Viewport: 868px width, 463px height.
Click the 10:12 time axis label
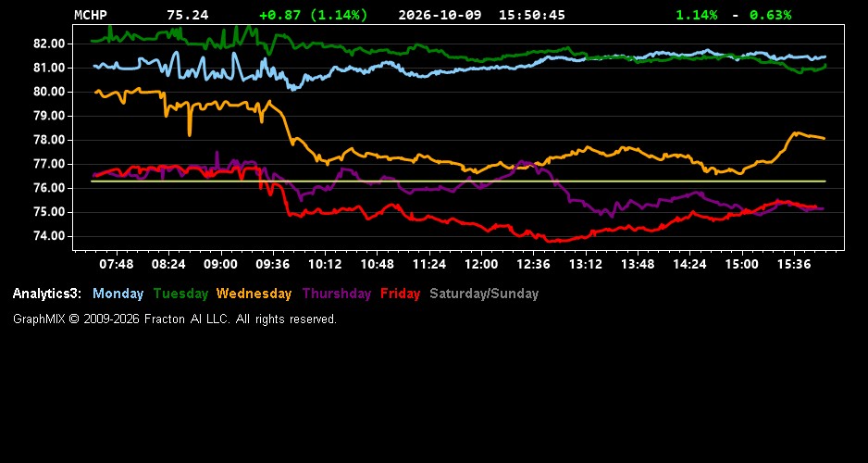point(325,265)
